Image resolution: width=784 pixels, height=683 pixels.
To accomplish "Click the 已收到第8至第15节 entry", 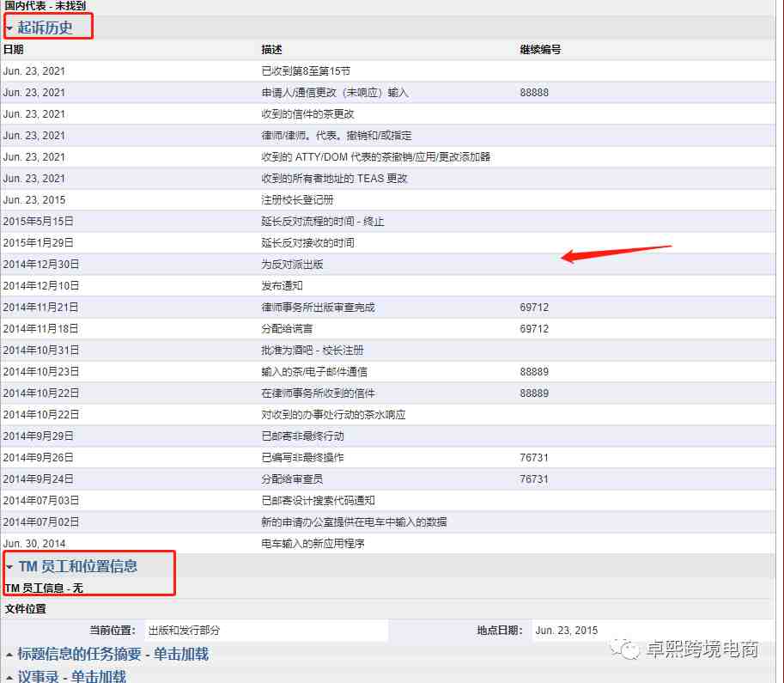I will pos(306,71).
